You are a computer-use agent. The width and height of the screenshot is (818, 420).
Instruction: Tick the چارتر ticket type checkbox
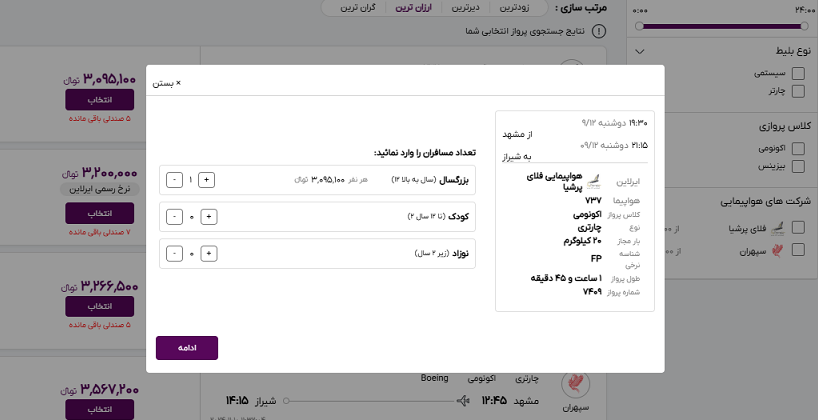[798, 91]
